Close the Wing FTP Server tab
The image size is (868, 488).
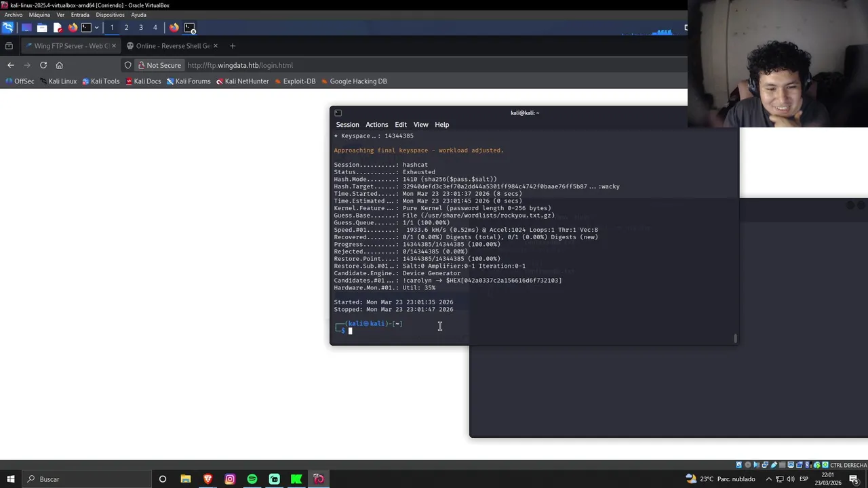[x=113, y=46]
